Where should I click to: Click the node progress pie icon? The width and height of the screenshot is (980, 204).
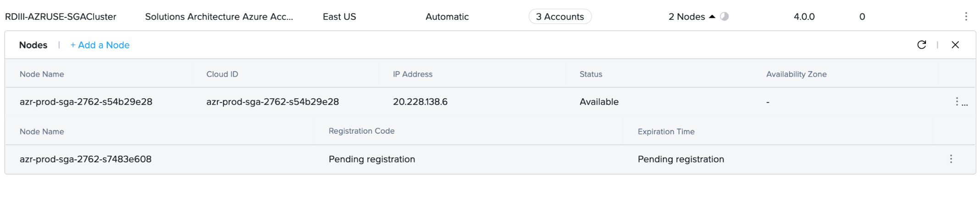click(x=724, y=17)
